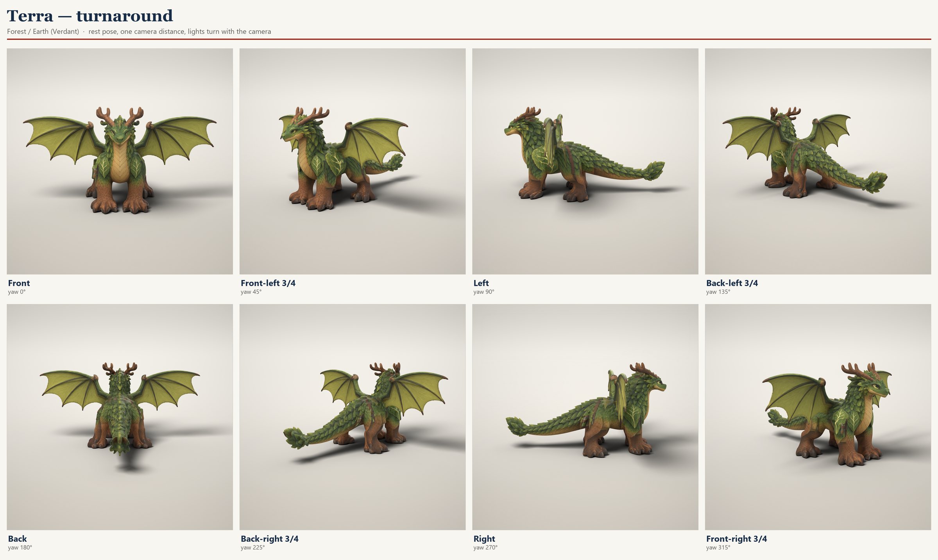The image size is (938, 560).
Task: Click the 'yaw 225°' text
Action: click(x=253, y=548)
